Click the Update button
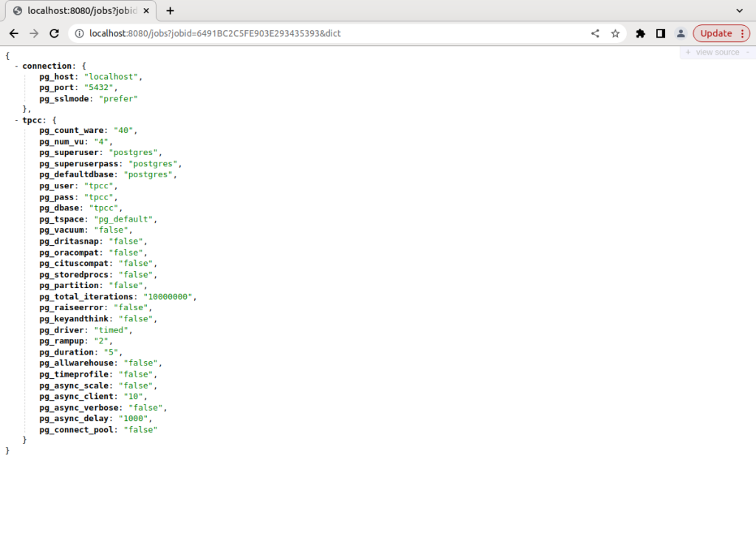This screenshot has width=756, height=551. coord(716,33)
